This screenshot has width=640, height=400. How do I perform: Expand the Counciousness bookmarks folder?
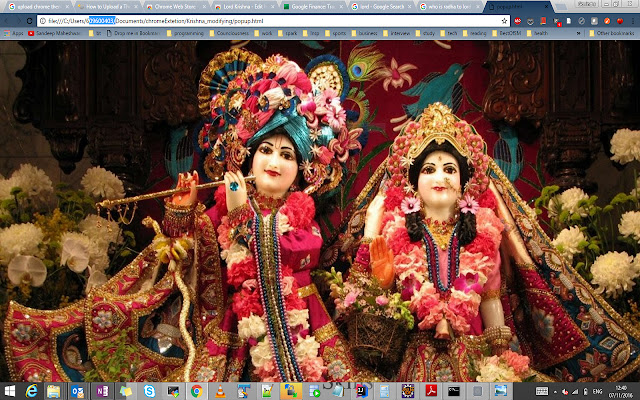click(x=229, y=33)
